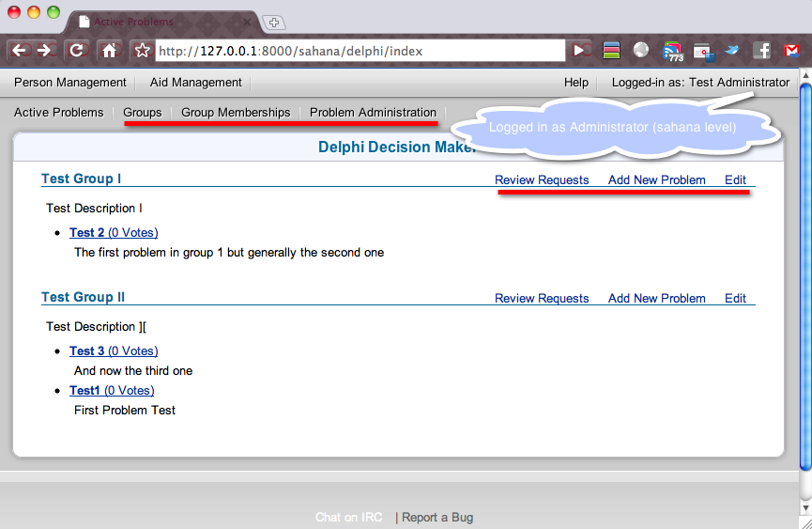Switch to the Group Memberships tab
Viewport: 812px width, 529px height.
pos(236,113)
